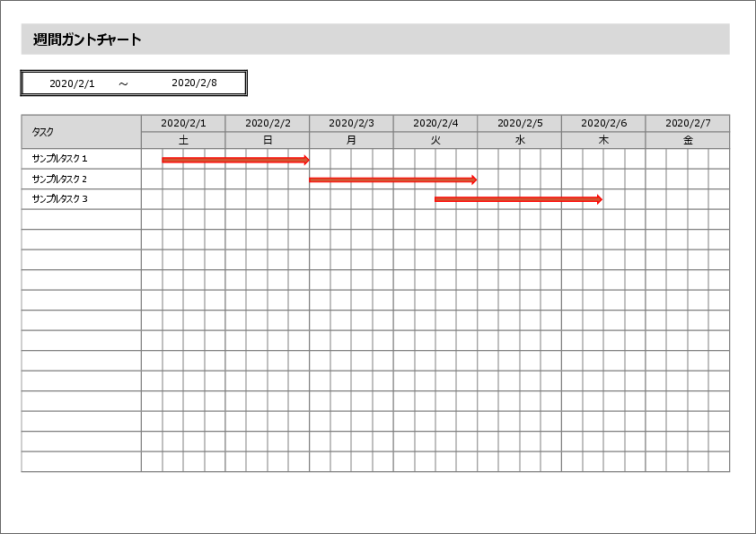This screenshot has height=534, width=756.
Task: Select the サンプルタスク 1 row label
Action: point(59,159)
